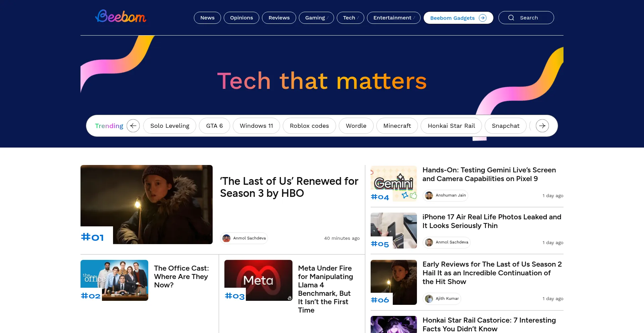644x333 pixels.
Task: Open the News section
Action: coord(207,18)
